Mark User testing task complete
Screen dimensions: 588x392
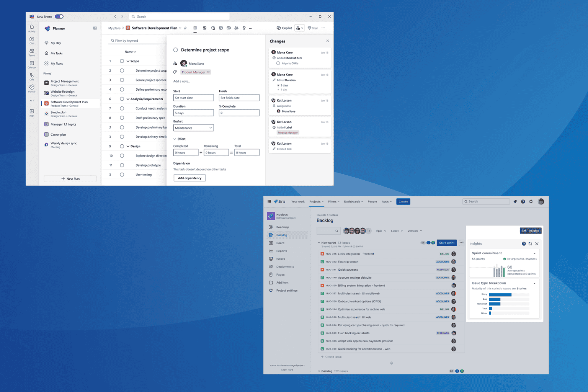coord(122,175)
